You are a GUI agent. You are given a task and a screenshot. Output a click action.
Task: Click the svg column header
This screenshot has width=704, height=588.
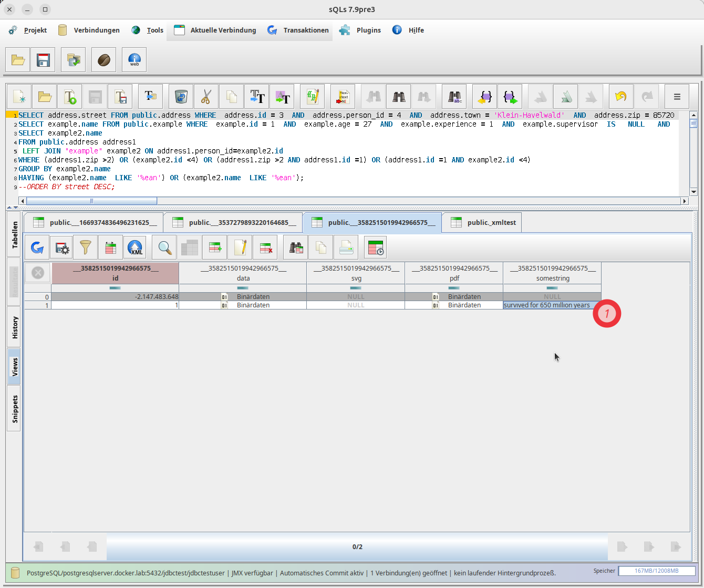click(x=356, y=273)
